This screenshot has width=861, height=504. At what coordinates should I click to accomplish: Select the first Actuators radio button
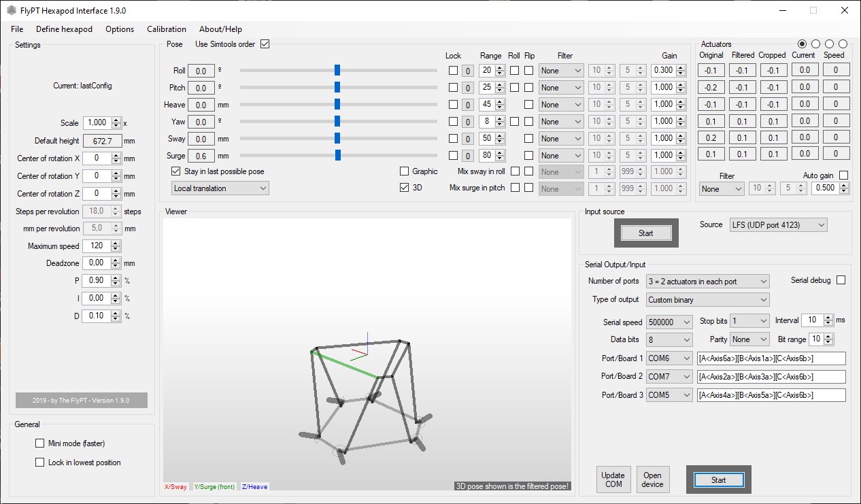click(x=803, y=44)
